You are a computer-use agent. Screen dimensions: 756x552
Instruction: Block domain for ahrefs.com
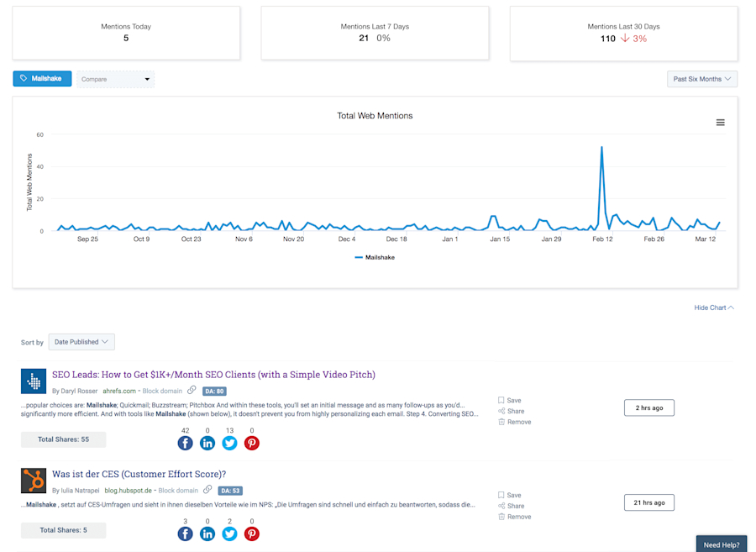162,391
